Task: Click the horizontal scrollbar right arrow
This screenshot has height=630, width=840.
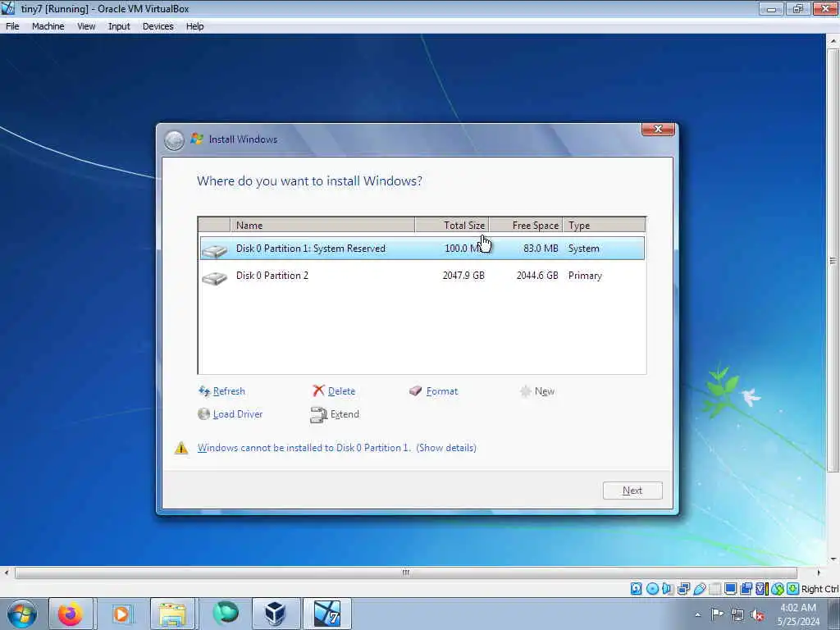Action: 819,573
